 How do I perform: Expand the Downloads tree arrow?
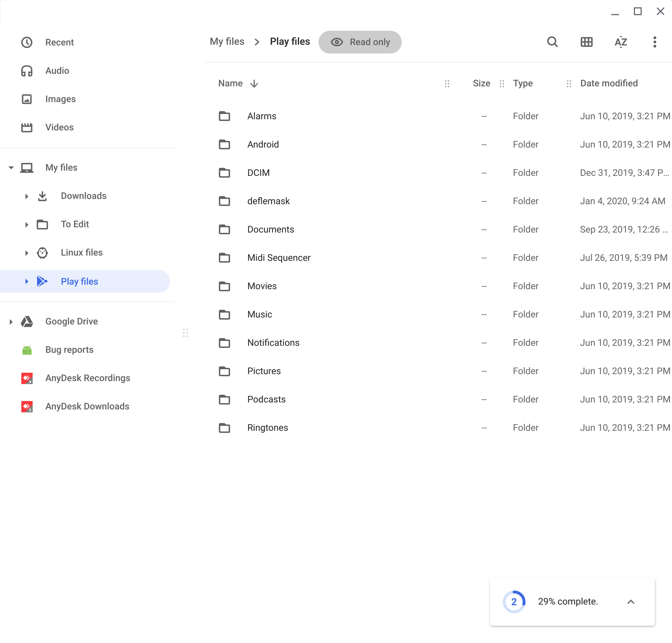pyautogui.click(x=27, y=196)
